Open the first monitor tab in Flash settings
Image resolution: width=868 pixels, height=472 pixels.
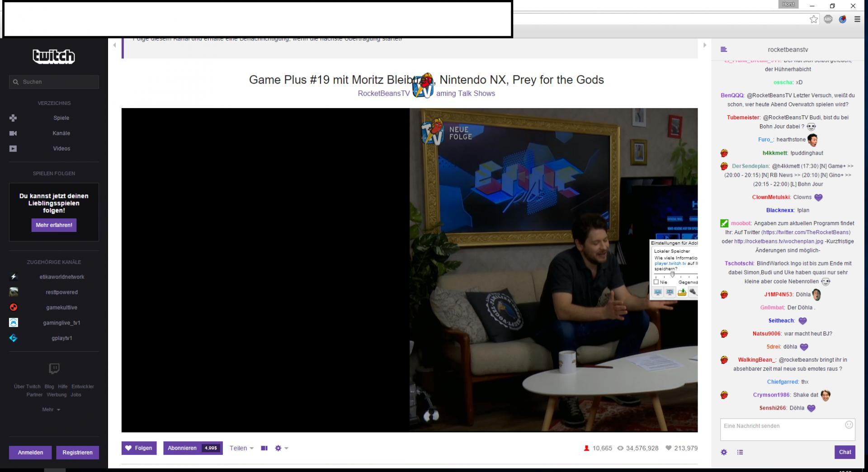click(x=658, y=293)
